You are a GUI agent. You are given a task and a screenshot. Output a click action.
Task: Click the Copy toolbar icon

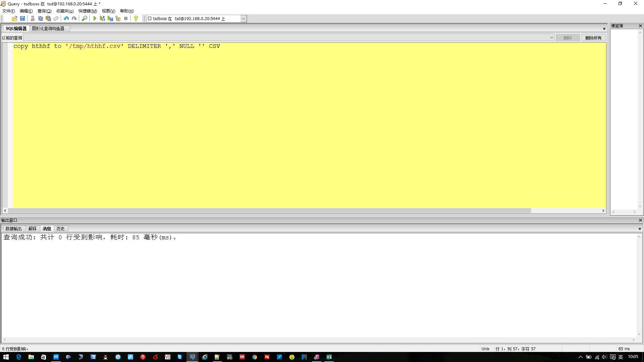click(x=40, y=19)
